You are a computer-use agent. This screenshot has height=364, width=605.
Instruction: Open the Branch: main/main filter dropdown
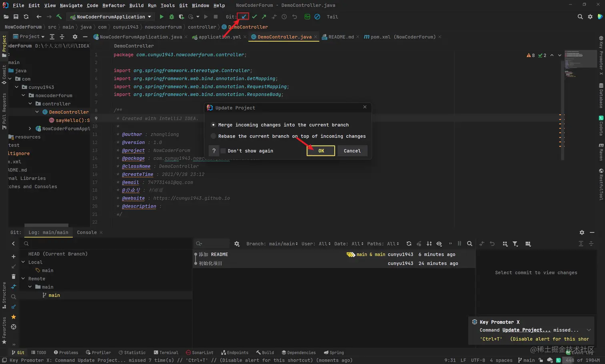(x=272, y=244)
